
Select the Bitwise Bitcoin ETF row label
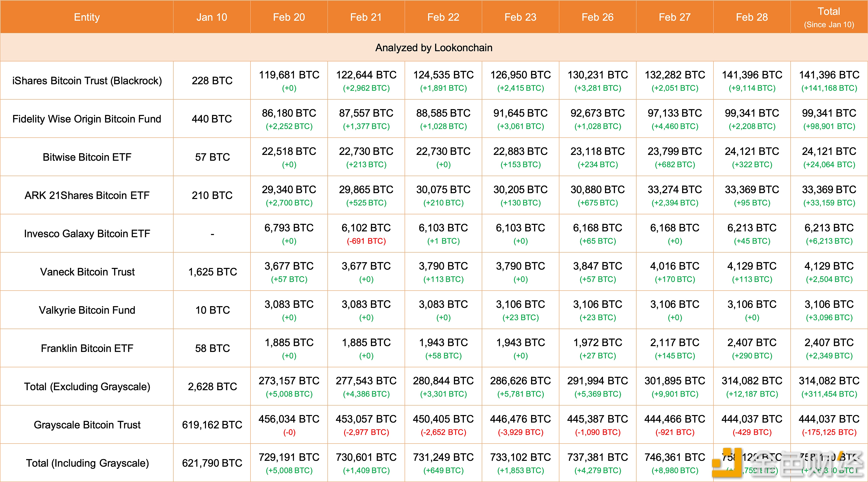tap(87, 157)
